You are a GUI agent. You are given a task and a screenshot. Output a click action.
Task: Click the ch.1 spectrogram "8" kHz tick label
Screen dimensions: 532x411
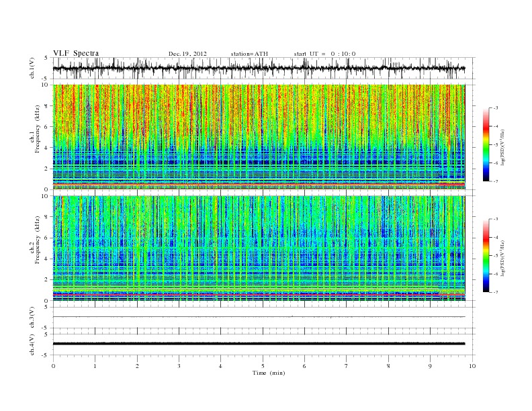point(46,106)
